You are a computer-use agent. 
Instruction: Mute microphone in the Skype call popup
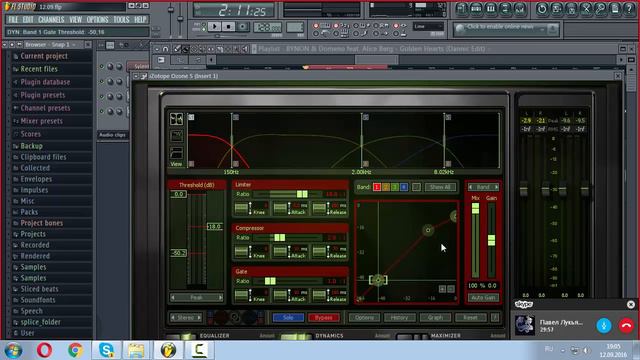604,325
